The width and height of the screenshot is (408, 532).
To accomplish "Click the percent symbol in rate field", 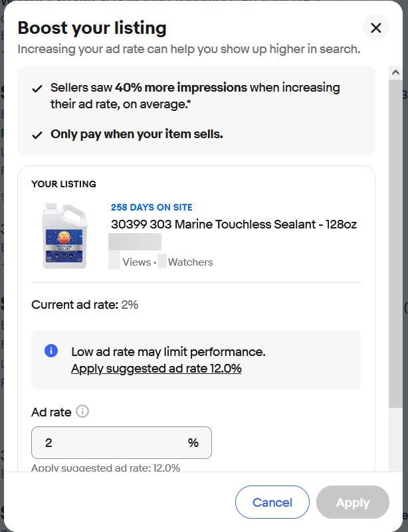I will pos(193,443).
